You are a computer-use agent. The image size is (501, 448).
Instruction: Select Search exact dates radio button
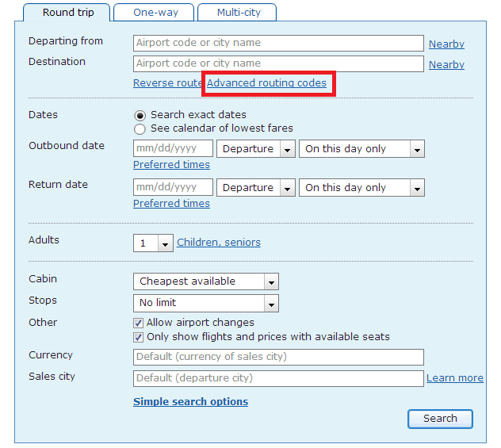(140, 115)
